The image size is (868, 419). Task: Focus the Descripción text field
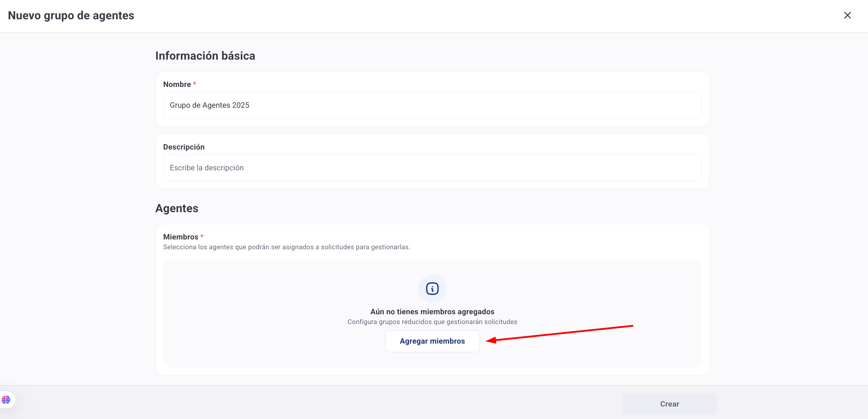[x=432, y=168]
